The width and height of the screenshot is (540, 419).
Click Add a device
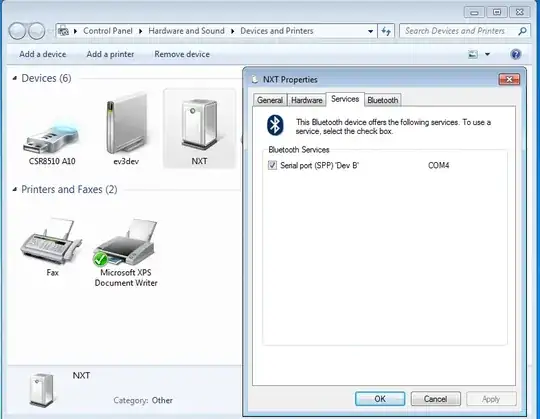[x=43, y=54]
